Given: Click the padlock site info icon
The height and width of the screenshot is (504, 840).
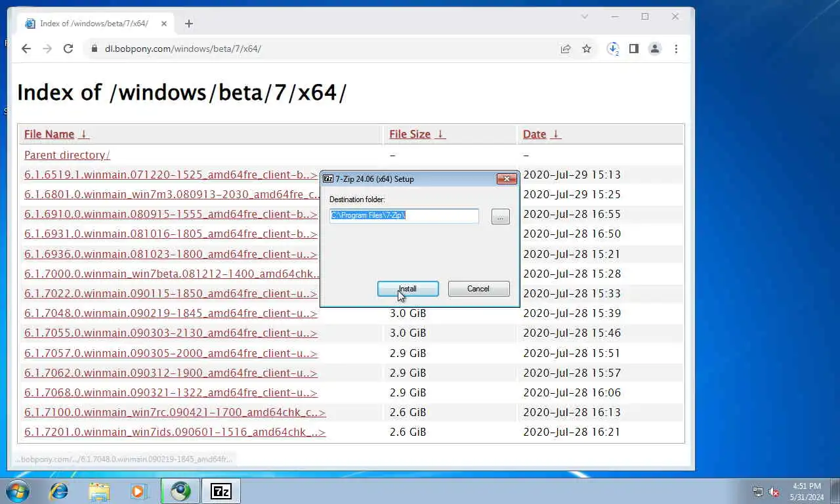Looking at the screenshot, I should (x=94, y=49).
